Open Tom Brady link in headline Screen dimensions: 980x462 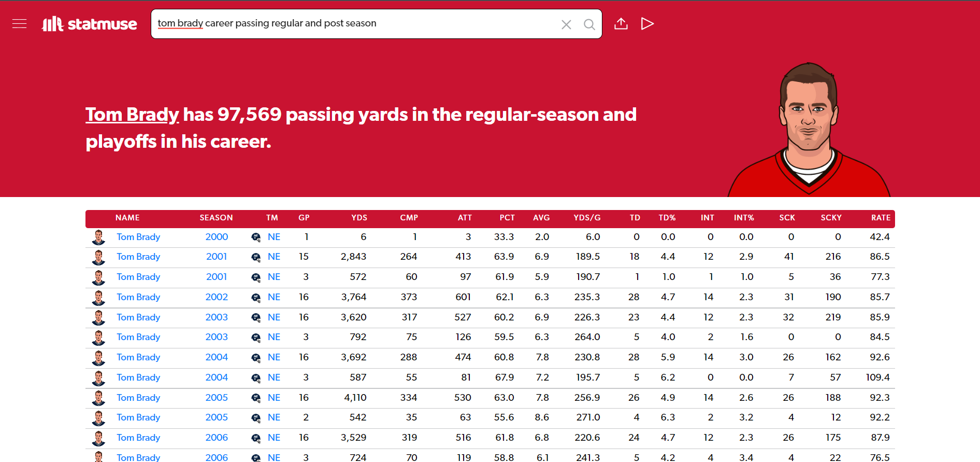coord(132,115)
